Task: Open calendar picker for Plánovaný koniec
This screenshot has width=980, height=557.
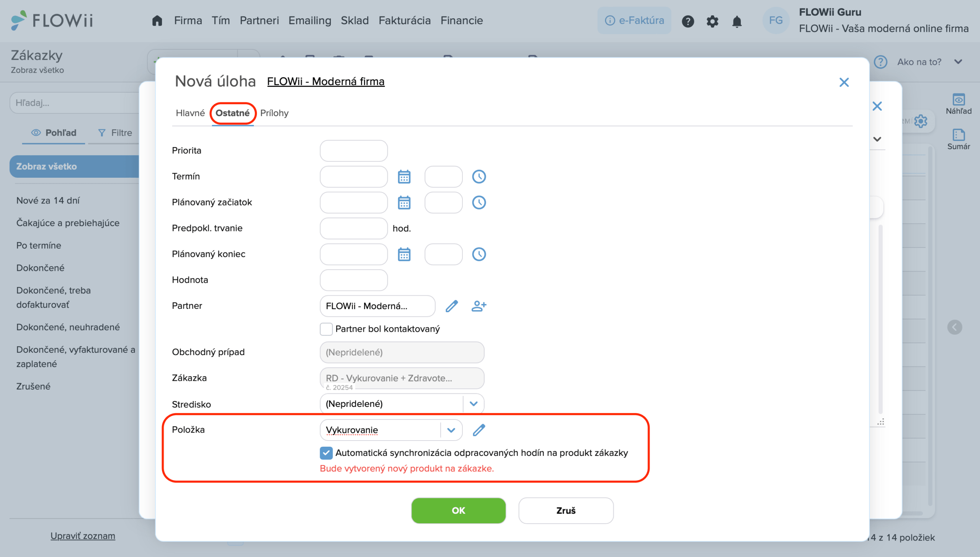Action: 404,254
